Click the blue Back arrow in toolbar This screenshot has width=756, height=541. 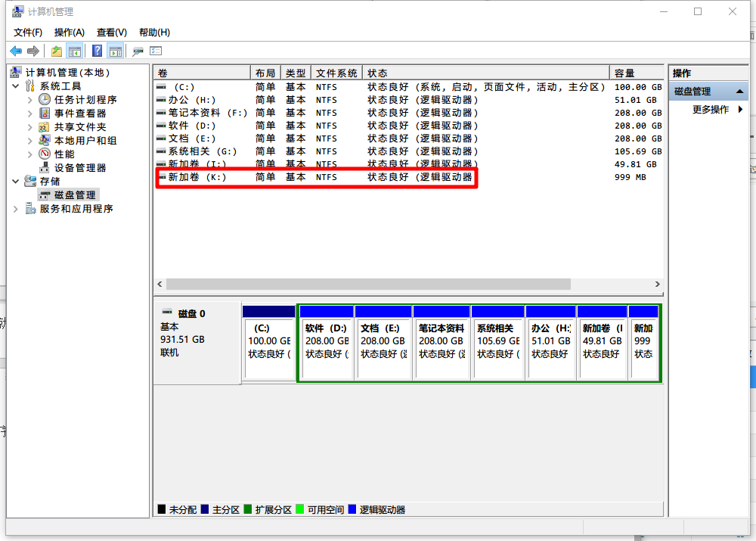(16, 51)
